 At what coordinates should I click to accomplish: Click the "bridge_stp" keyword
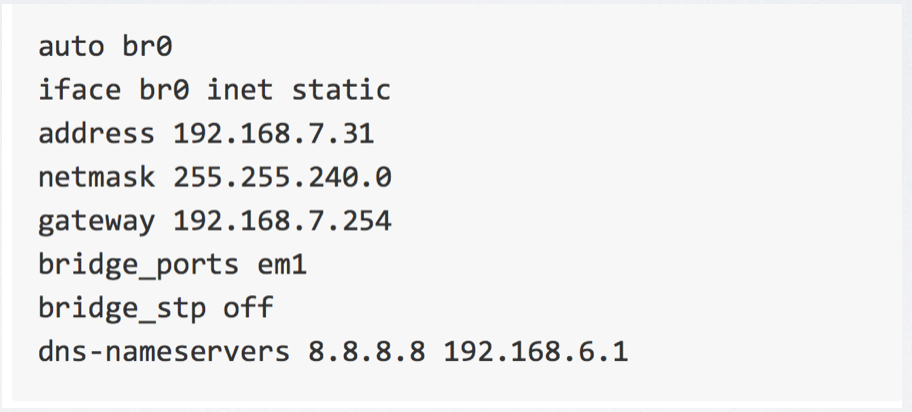pos(121,307)
